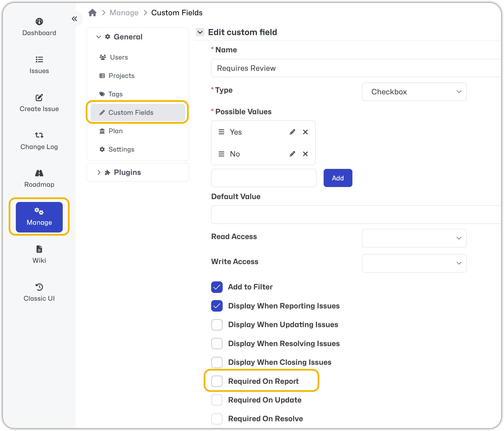Click the Custom Fields pencil icon
This screenshot has height=431, width=504.
pos(102,112)
